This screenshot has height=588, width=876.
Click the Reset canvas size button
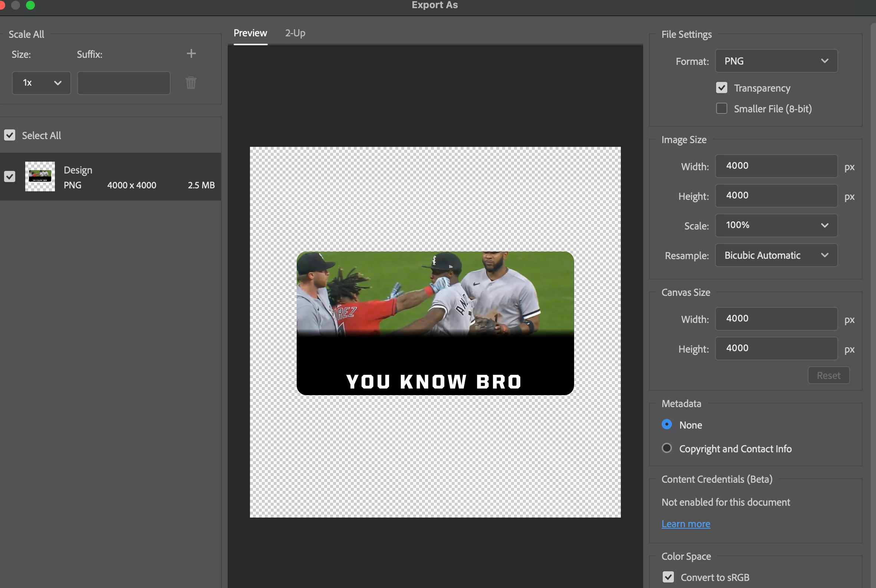(828, 375)
